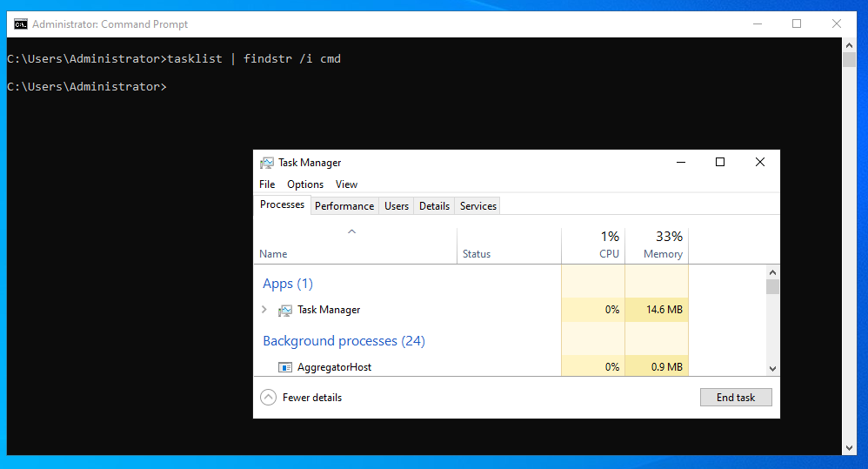Click Command Prompt scrollbar up arrow
The image size is (868, 469).
click(x=850, y=44)
